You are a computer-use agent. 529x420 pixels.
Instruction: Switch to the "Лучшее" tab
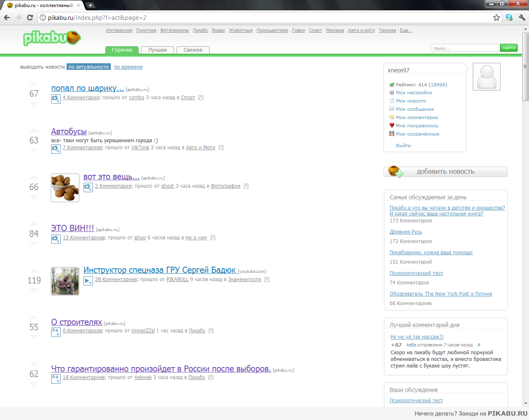click(x=157, y=50)
